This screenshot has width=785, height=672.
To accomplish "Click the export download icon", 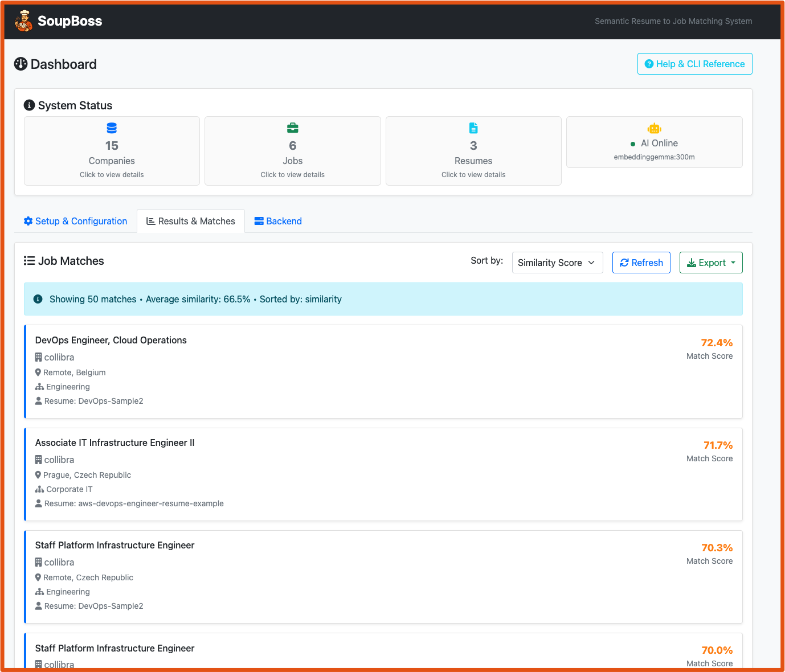I will pos(692,263).
